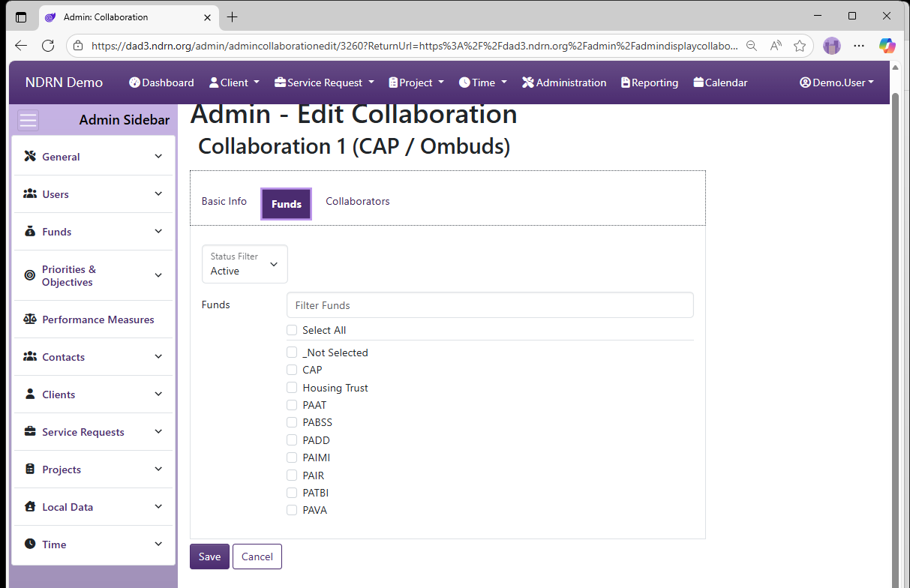The height and width of the screenshot is (588, 910).
Task: Click the Clients person icon in sidebar
Action: pos(30,394)
